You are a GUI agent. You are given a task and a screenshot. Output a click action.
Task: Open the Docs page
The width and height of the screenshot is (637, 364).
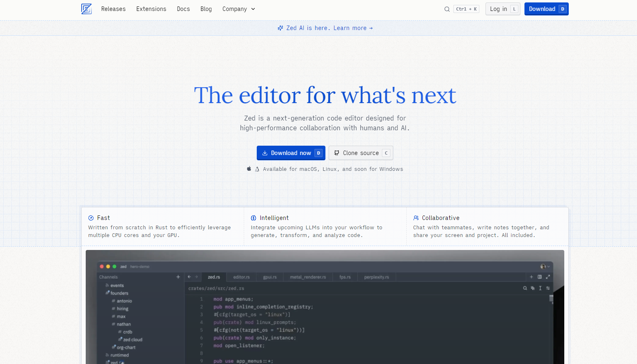(183, 9)
